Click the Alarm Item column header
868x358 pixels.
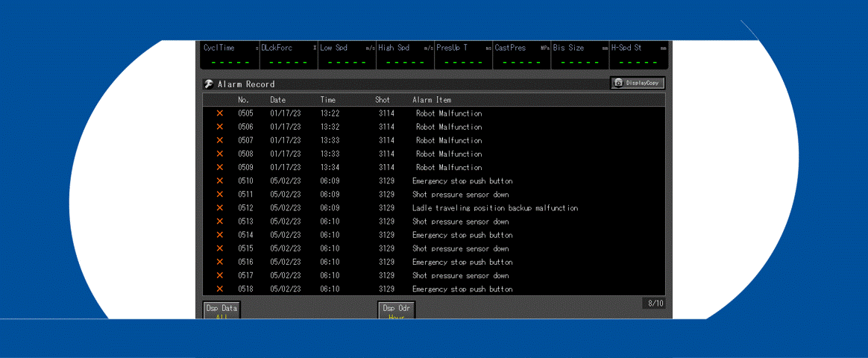[431, 100]
